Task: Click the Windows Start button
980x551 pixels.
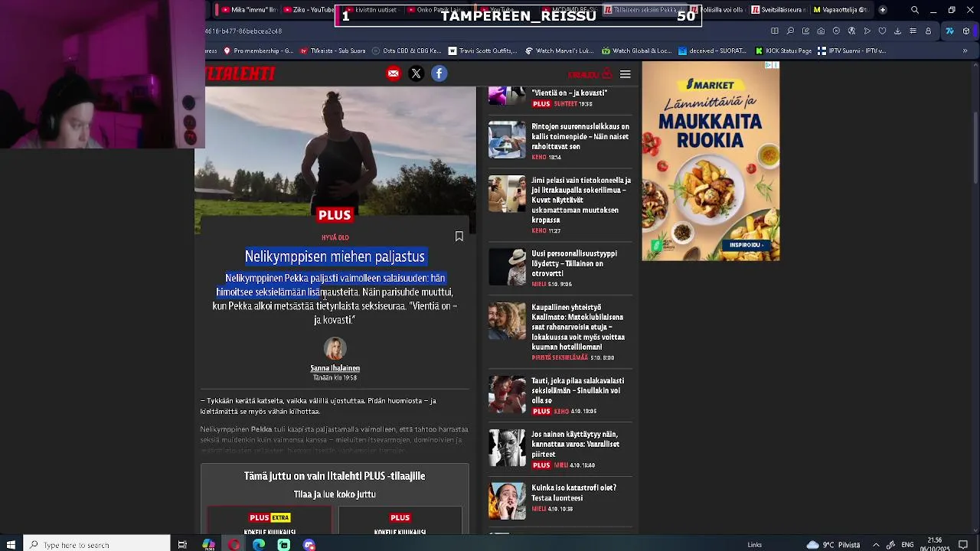Action: (x=11, y=544)
